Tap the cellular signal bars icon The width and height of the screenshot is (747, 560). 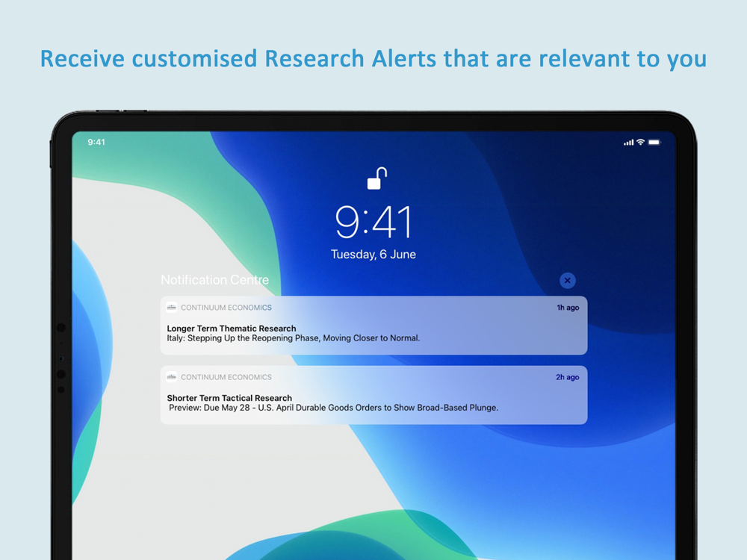point(629,143)
